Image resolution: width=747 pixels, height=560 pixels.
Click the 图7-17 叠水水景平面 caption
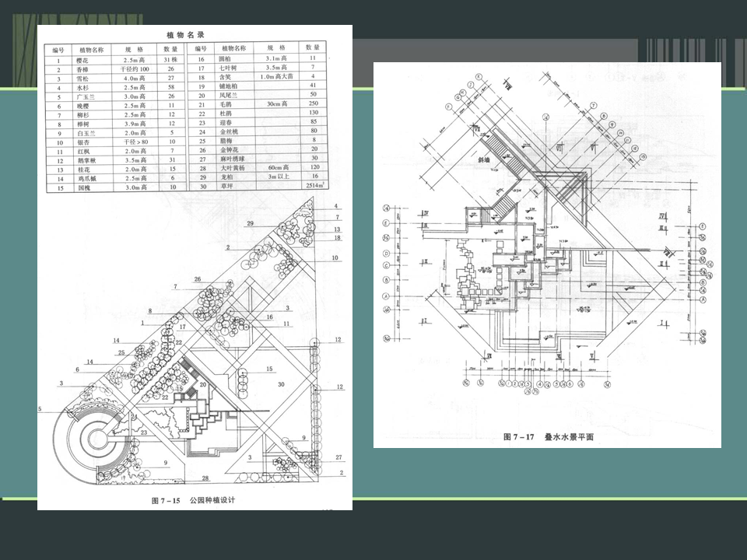(x=549, y=436)
